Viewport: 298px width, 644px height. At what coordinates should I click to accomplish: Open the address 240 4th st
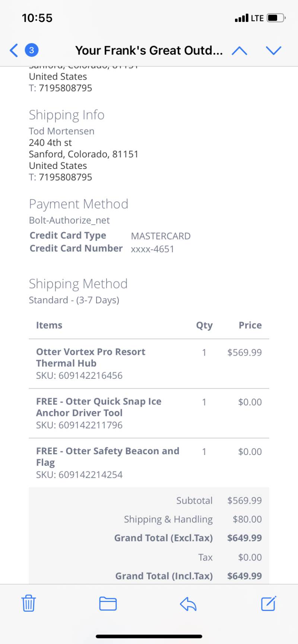(50, 142)
